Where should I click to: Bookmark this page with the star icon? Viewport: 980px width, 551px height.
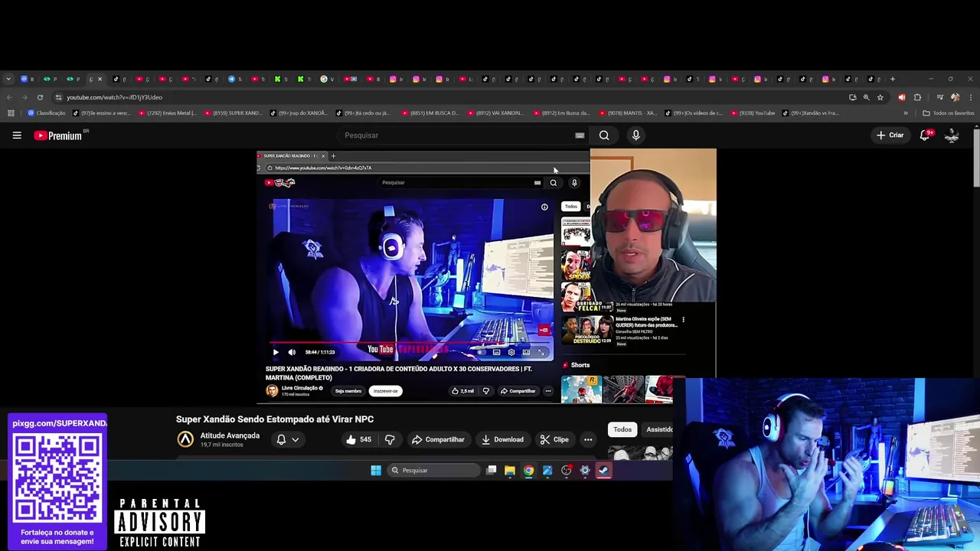(880, 97)
